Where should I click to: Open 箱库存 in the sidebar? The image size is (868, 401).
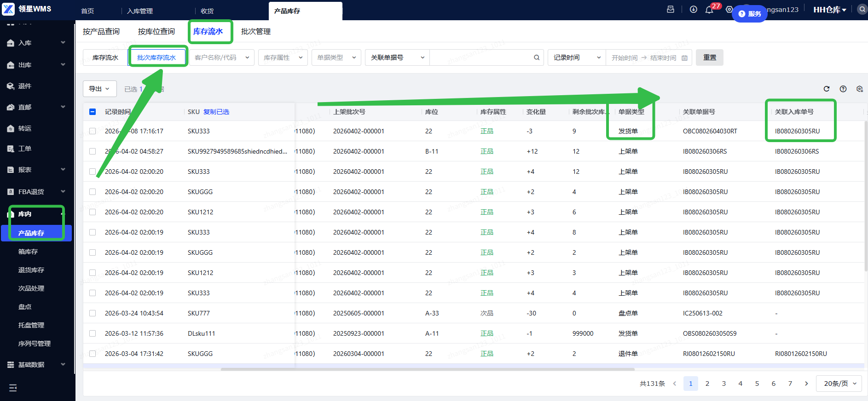click(28, 252)
